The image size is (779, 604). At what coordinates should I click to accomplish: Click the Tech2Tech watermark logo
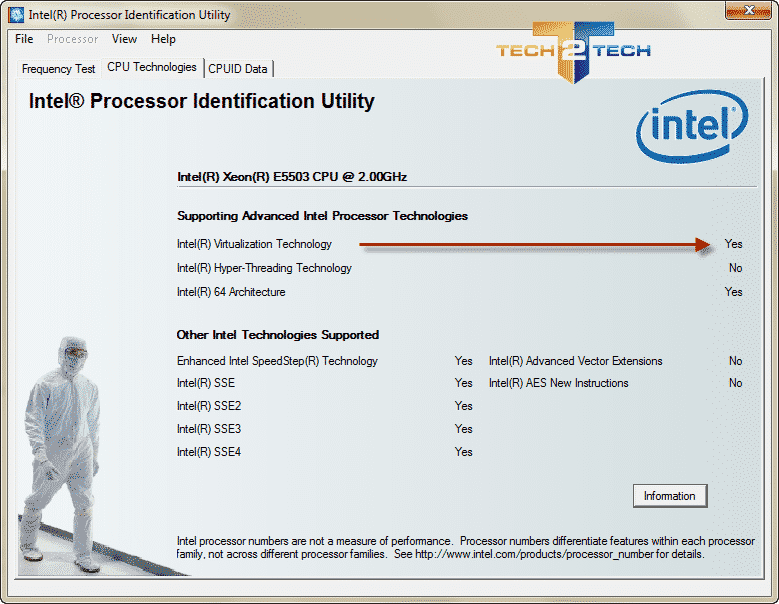click(x=573, y=50)
